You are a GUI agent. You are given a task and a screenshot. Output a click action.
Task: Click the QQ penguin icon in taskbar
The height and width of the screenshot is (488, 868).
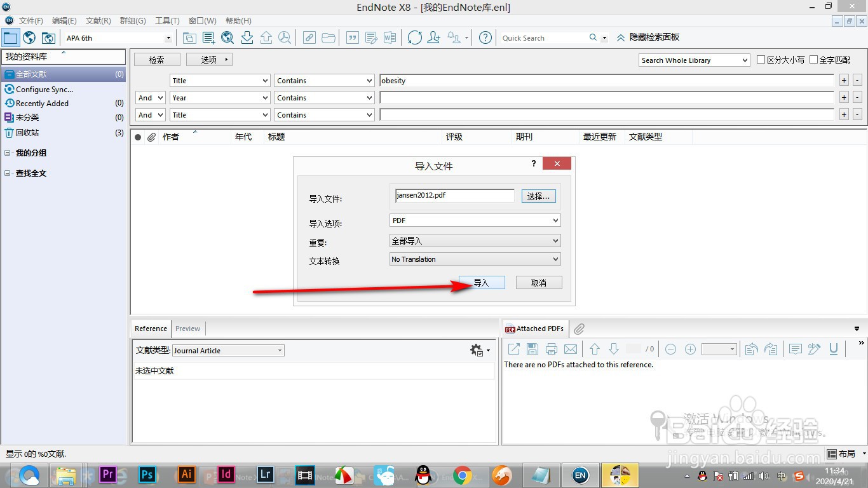pyautogui.click(x=423, y=475)
